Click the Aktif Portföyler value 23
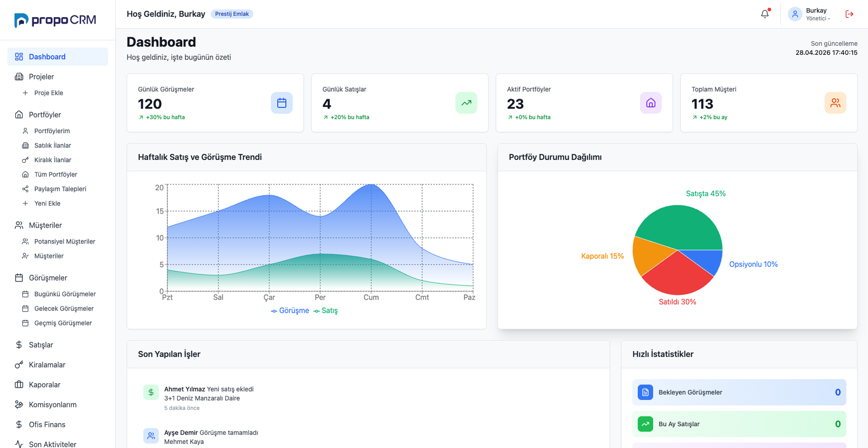 [515, 104]
